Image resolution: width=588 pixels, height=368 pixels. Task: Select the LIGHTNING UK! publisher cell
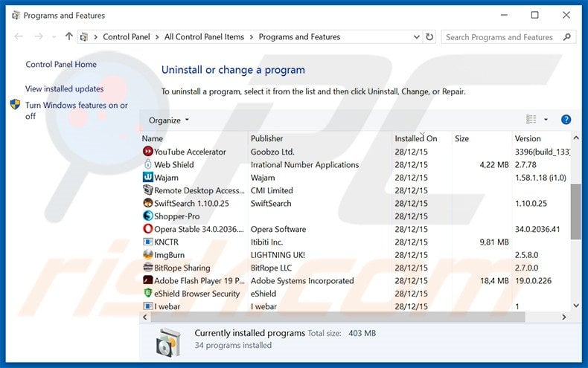pos(278,255)
